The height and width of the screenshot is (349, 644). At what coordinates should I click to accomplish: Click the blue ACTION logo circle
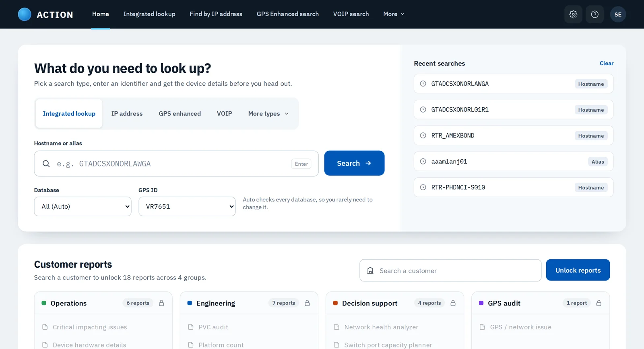pos(25,14)
